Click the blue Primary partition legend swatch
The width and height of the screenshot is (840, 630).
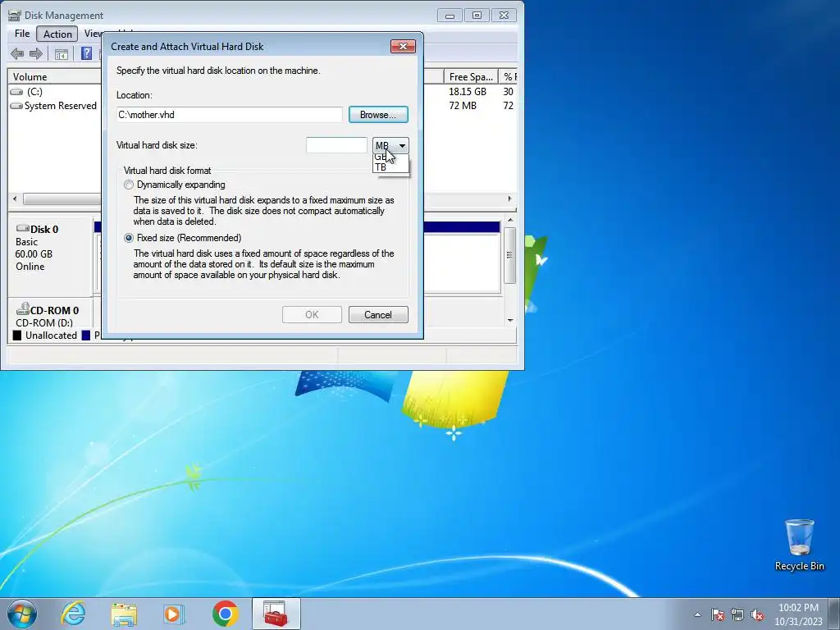(x=85, y=336)
